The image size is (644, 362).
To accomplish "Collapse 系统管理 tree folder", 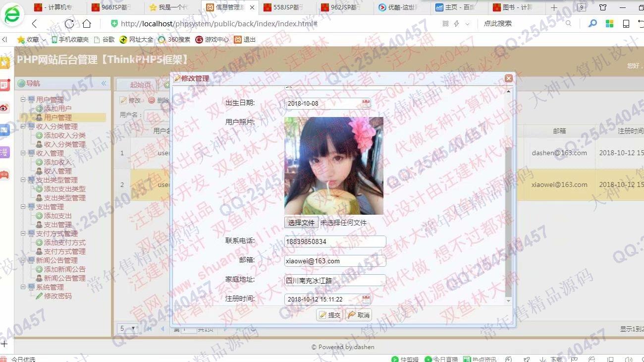I will [23, 287].
